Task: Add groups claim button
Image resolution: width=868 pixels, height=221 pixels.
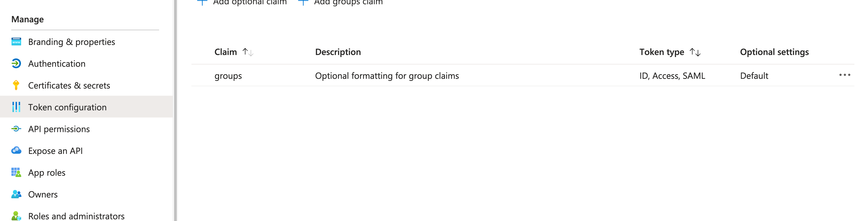Action: coord(340,2)
